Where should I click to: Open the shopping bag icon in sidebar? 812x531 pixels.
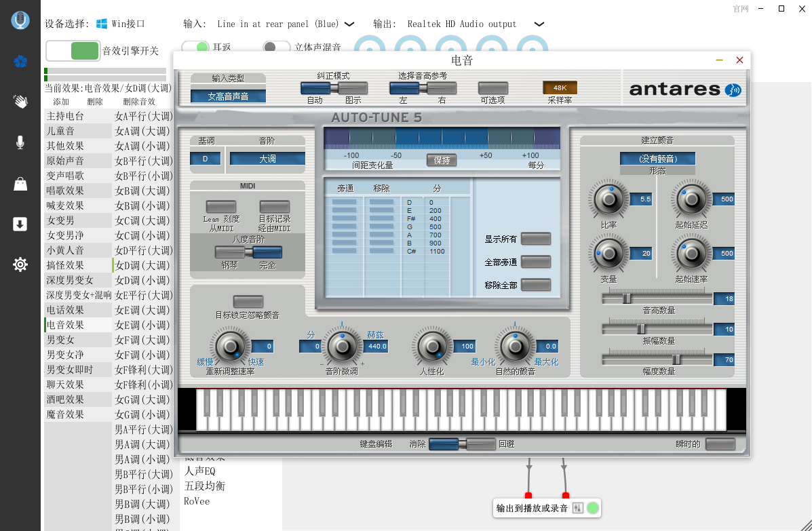(20, 184)
